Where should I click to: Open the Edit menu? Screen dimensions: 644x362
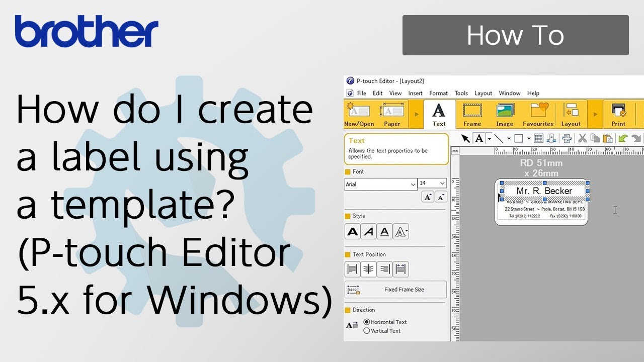(378, 93)
